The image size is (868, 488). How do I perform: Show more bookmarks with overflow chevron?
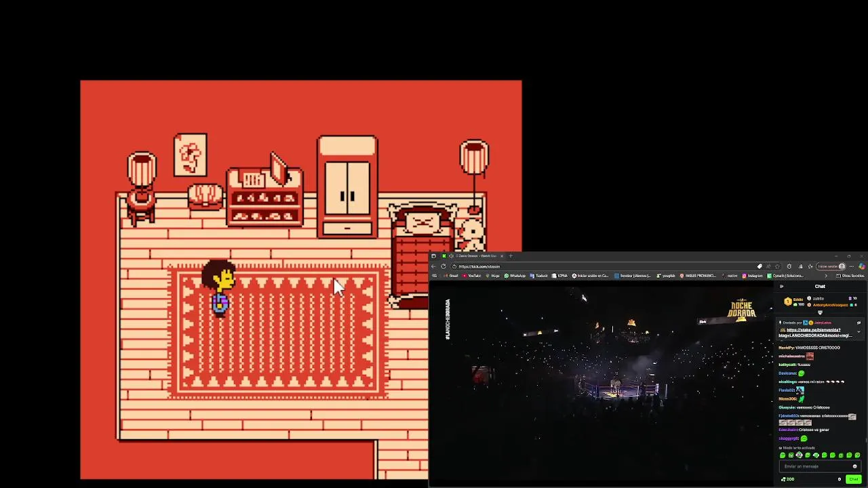(x=826, y=276)
